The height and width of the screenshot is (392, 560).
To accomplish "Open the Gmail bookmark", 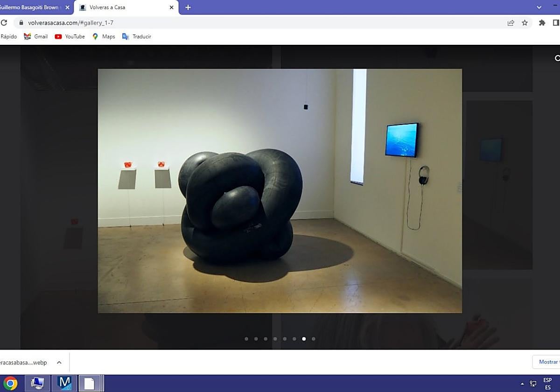I will (36, 36).
